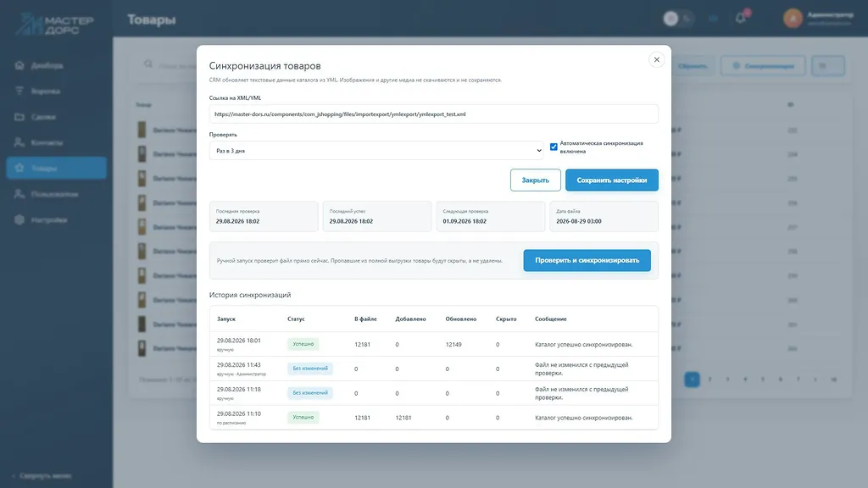Click the 29.08.2026 18:01 history row date

(238, 341)
